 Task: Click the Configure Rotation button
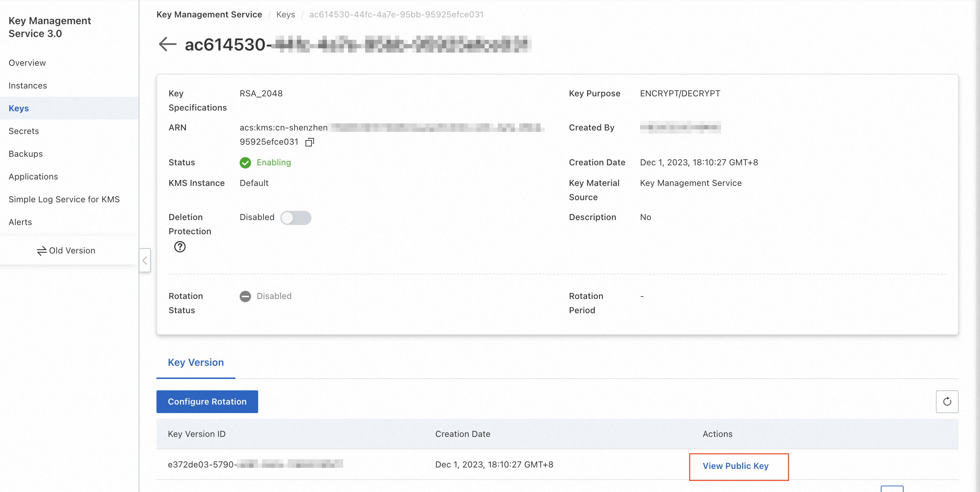tap(207, 401)
